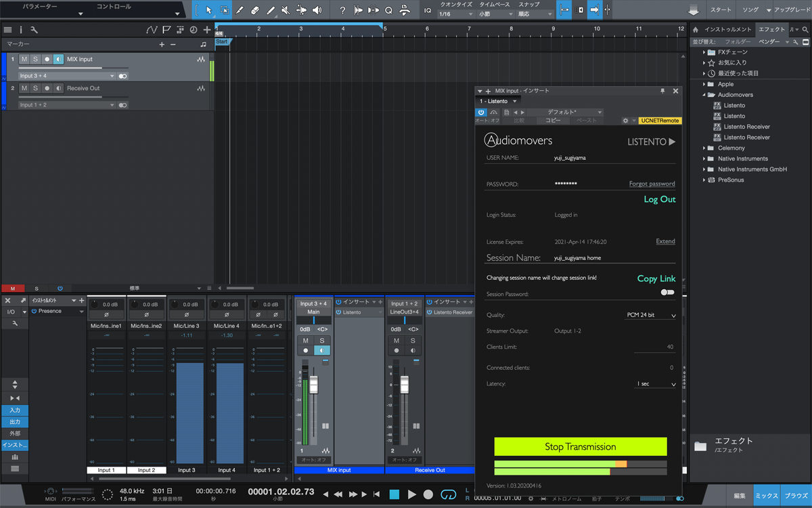Image resolution: width=812 pixels, height=508 pixels.
Task: Open the question mark help icon
Action: tap(342, 10)
